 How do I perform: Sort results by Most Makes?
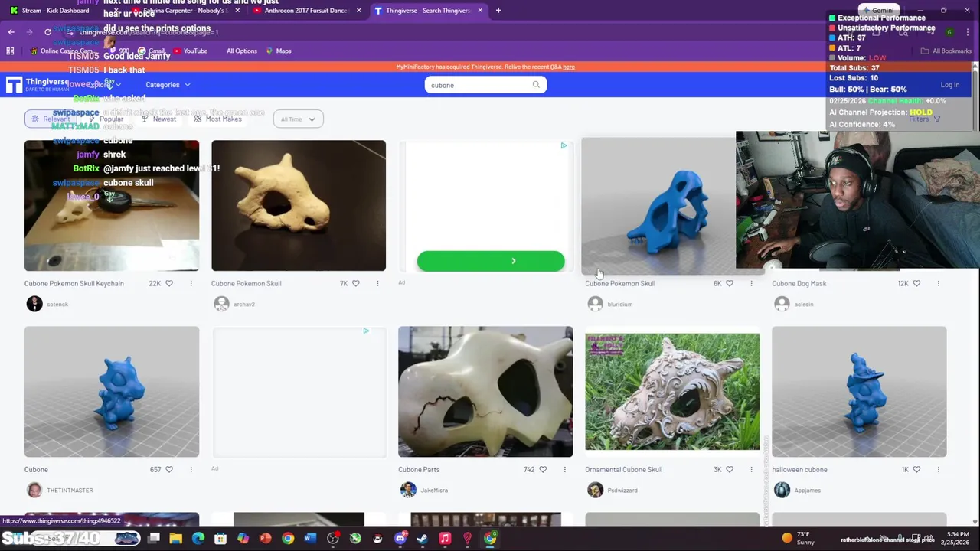coord(217,119)
